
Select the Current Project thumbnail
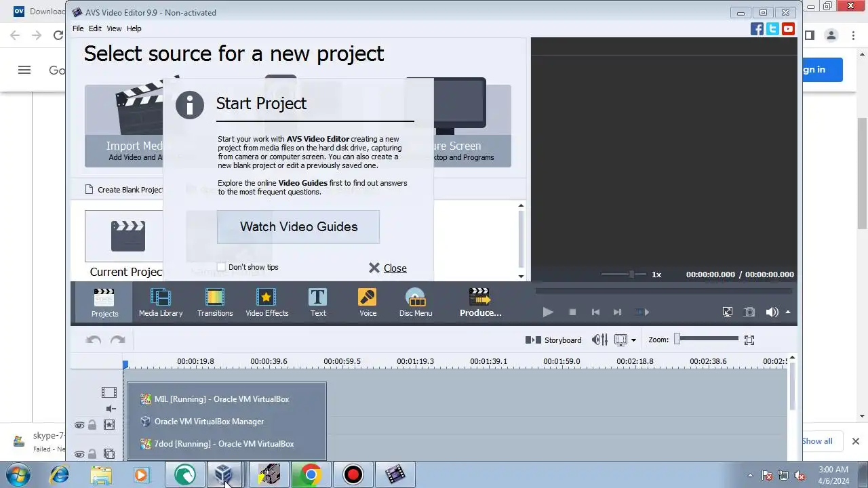[123, 236]
